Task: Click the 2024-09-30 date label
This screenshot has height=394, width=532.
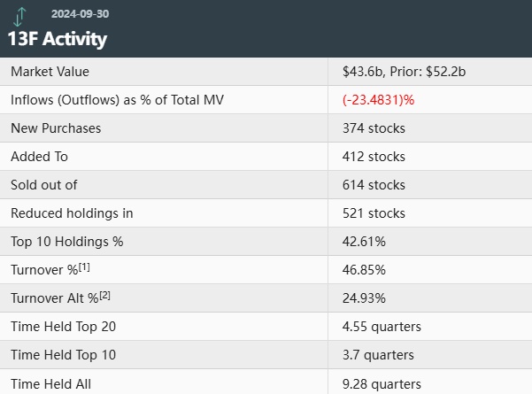Action: [x=81, y=14]
